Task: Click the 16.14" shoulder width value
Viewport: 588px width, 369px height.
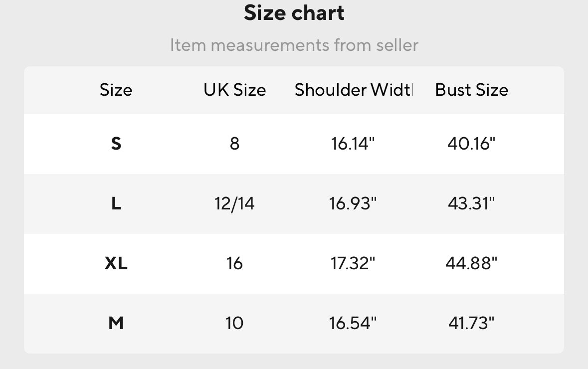Action: [x=353, y=144]
